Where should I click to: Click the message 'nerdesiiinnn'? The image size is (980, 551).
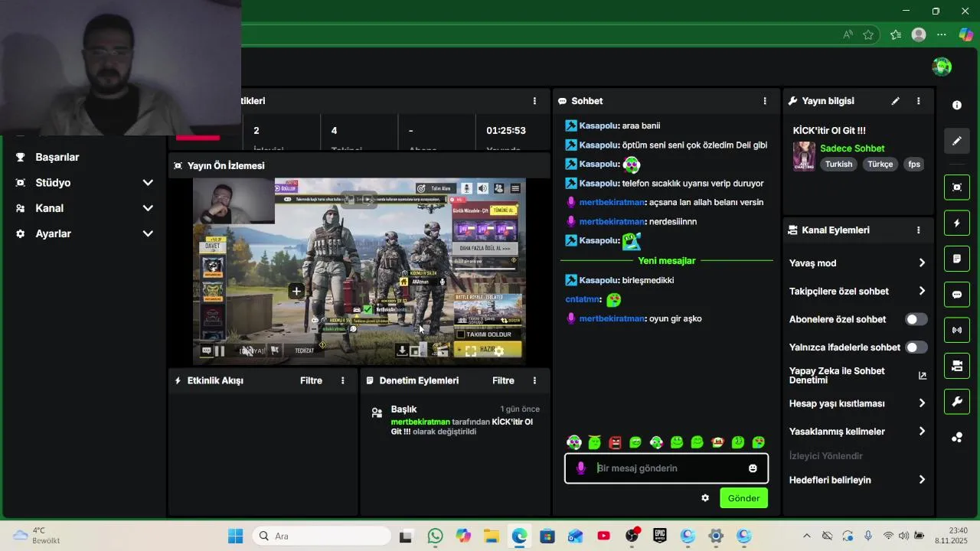pos(672,221)
